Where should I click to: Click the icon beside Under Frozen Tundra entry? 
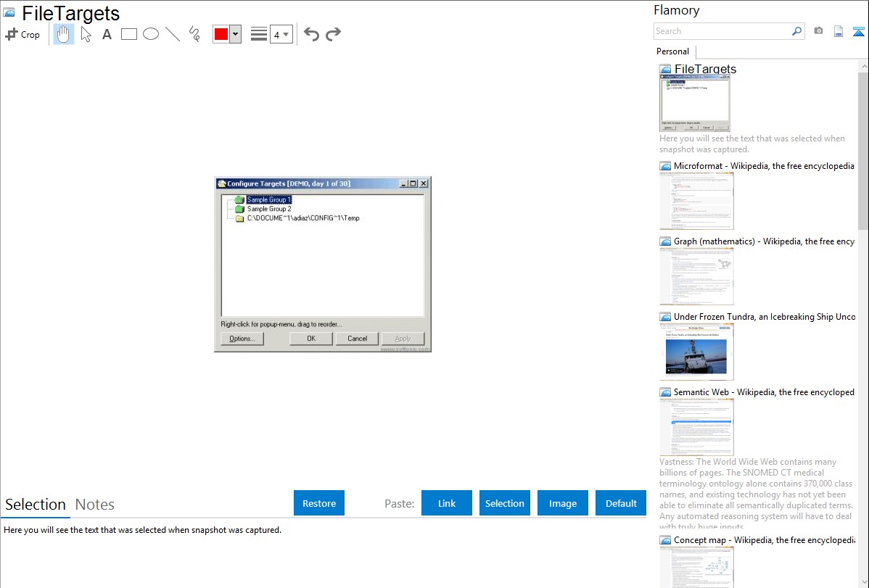click(665, 317)
